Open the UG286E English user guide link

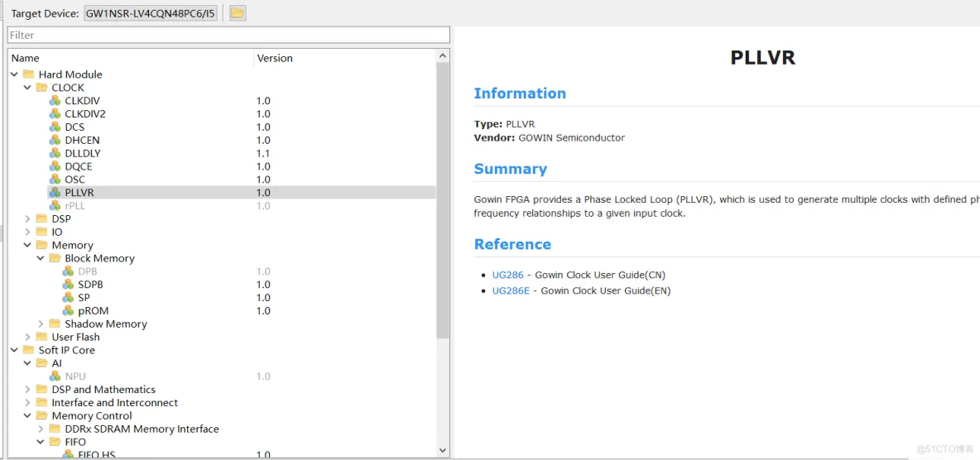(511, 290)
